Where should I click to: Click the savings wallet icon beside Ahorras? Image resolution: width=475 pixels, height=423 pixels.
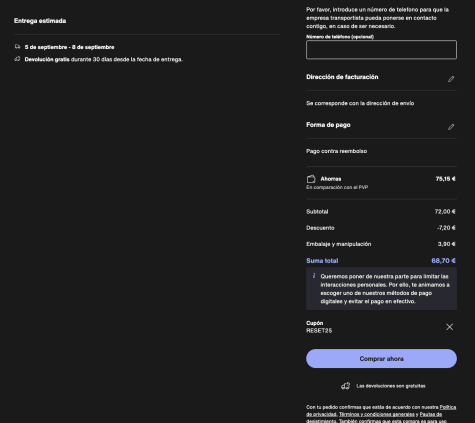click(x=311, y=179)
